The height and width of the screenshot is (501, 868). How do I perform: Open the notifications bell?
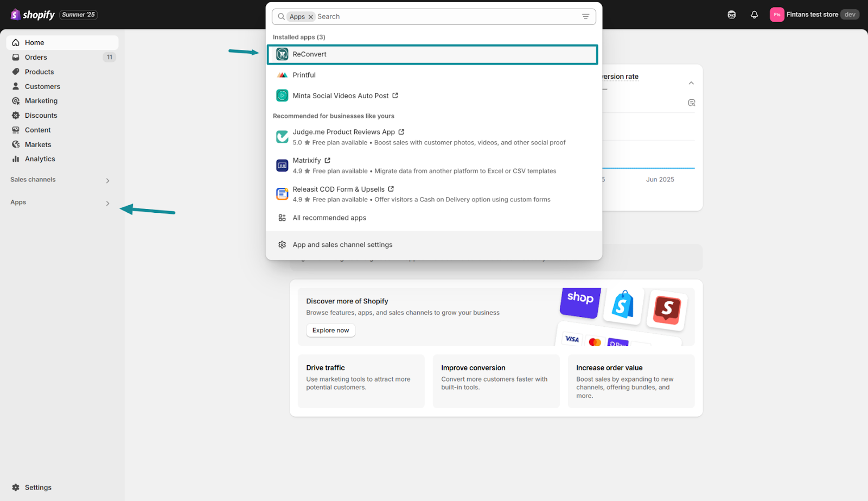pos(754,15)
